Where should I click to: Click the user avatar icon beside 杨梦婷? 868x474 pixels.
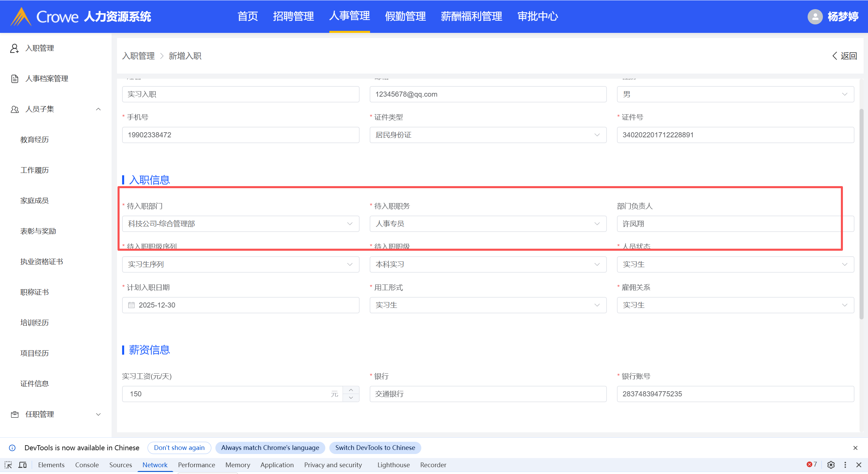click(815, 17)
